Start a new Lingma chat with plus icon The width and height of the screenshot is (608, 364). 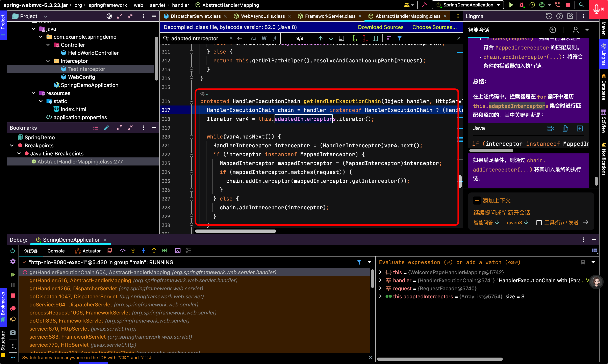click(x=553, y=30)
